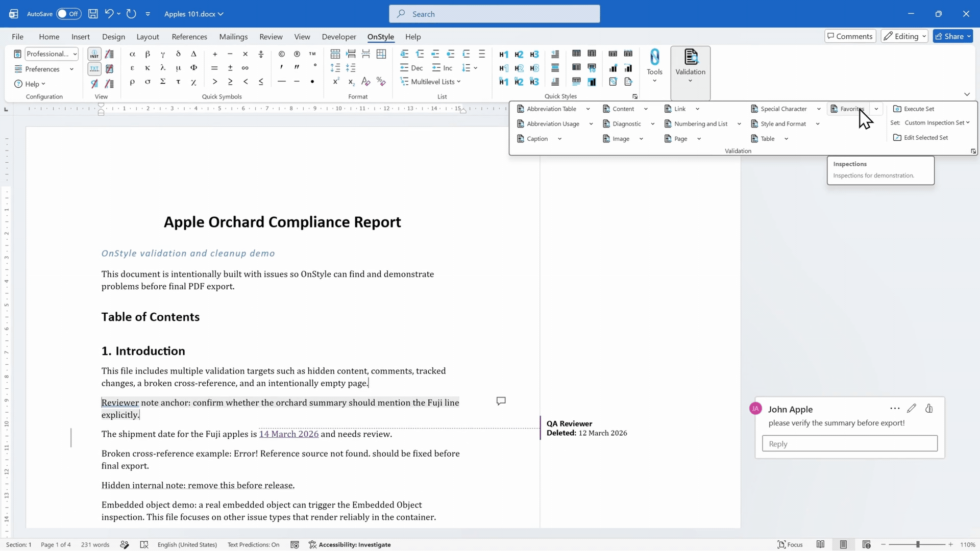Viewport: 980px width, 551px height.
Task: Switch to Read Mode view
Action: click(x=820, y=544)
